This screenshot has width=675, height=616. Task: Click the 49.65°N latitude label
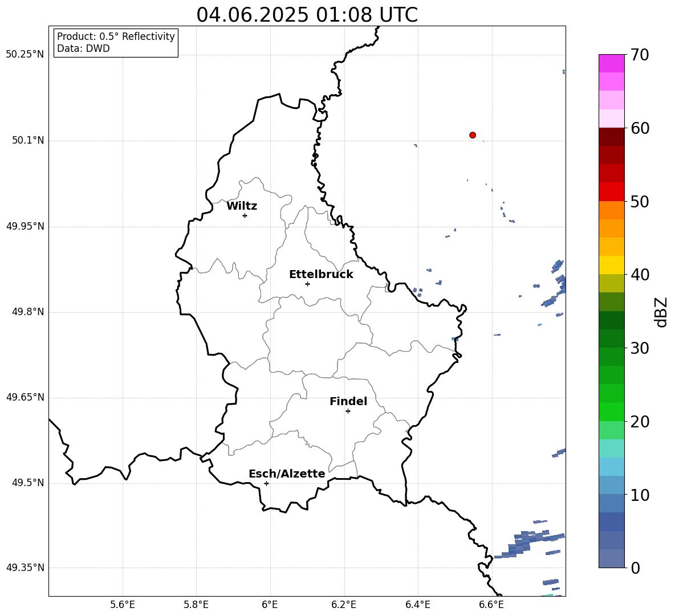click(x=25, y=398)
